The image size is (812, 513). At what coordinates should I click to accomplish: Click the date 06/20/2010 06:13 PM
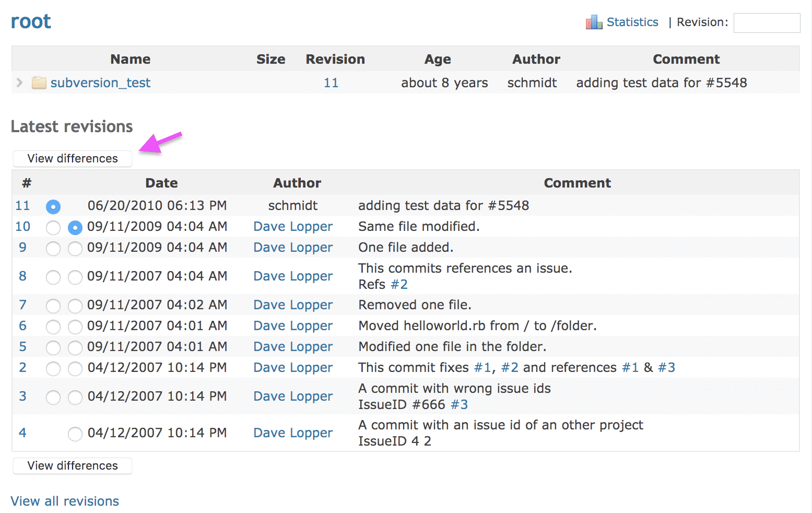click(x=157, y=205)
